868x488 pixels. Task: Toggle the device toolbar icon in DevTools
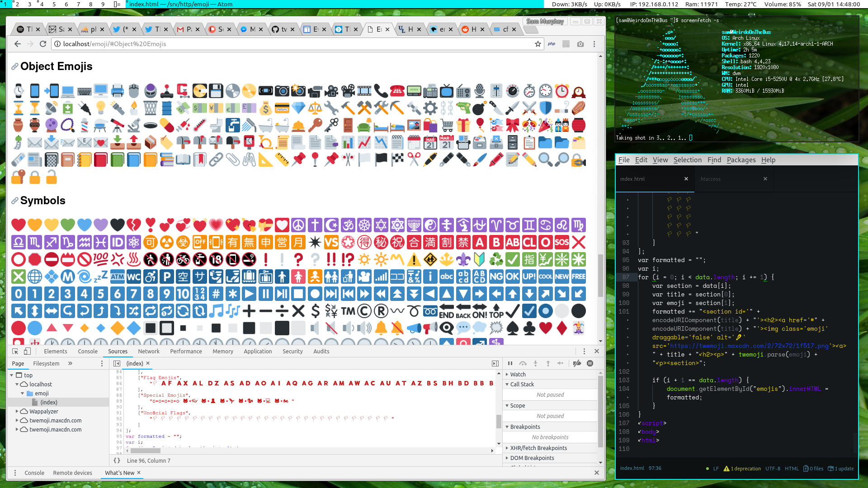pos(27,352)
